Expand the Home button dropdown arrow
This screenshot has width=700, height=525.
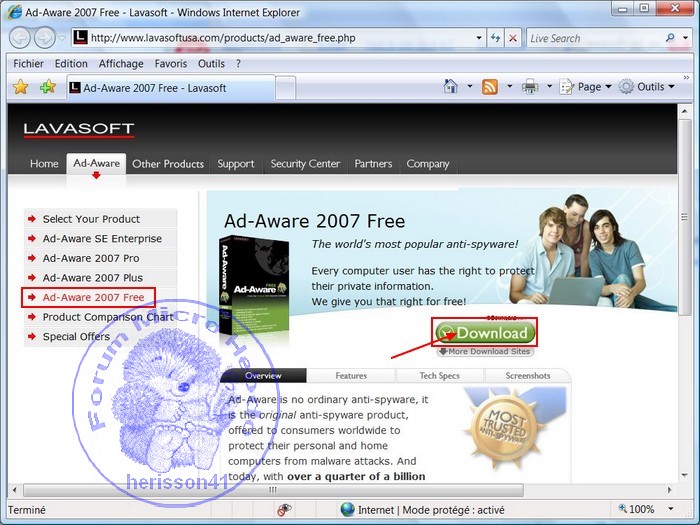[470, 86]
